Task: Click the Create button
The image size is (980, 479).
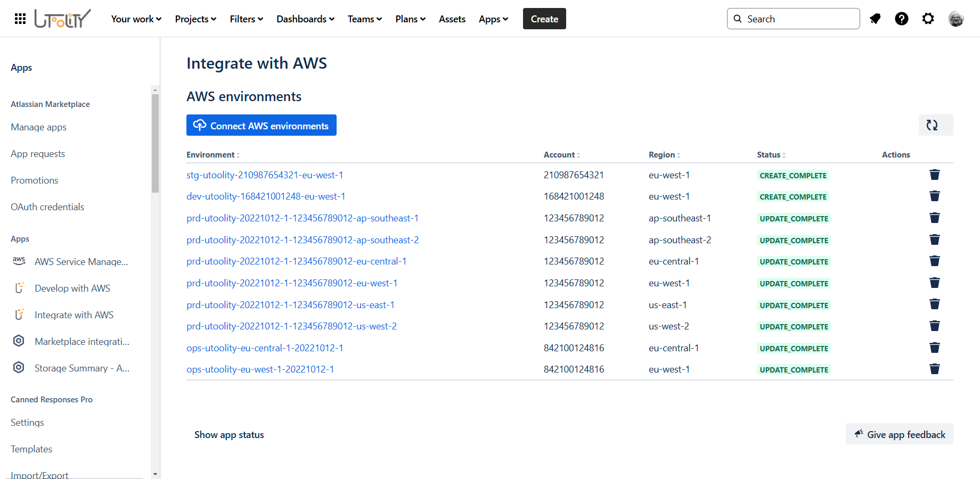Action: click(x=544, y=19)
